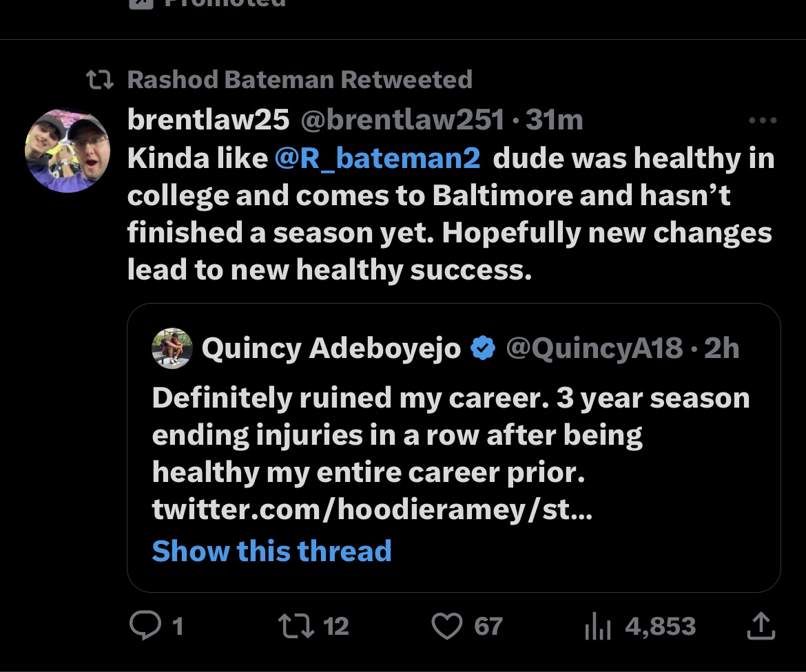Open reply on brentlaw25's tweet
The width and height of the screenshot is (806, 672).
[x=145, y=625]
